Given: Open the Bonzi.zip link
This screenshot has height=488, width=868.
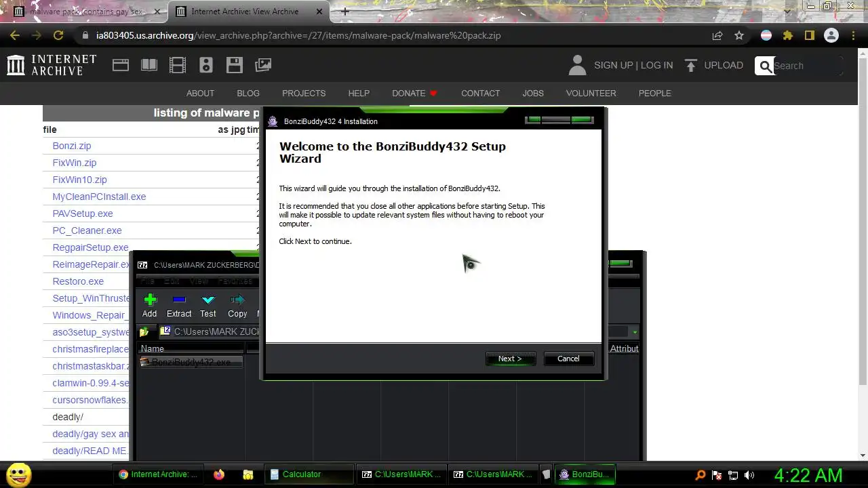Looking at the screenshot, I should (71, 146).
